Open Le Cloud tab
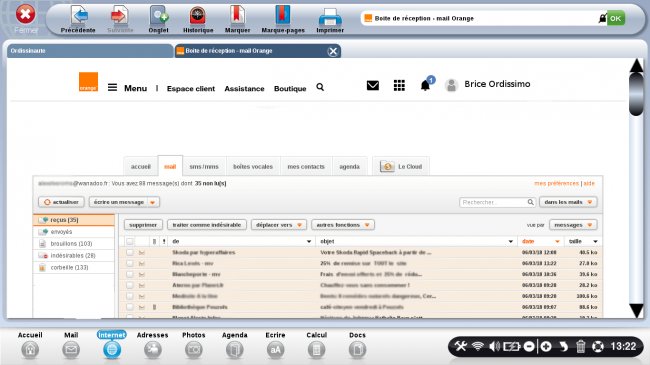The height and width of the screenshot is (365, 650). 401,166
